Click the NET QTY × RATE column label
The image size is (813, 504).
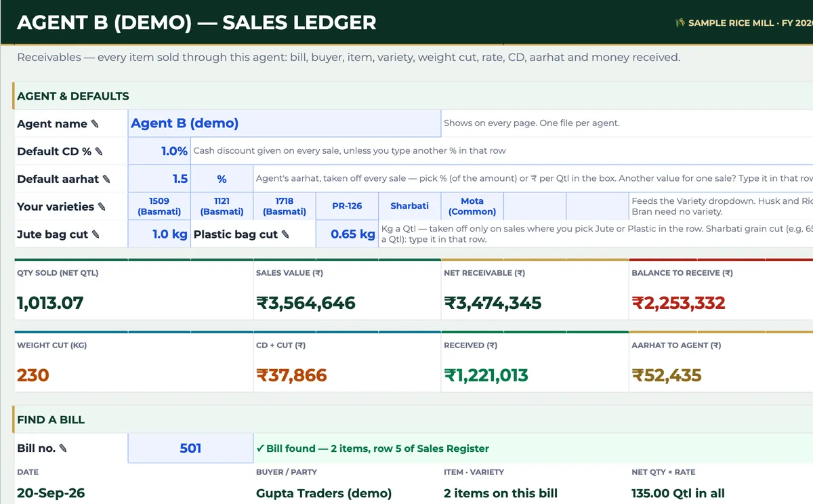point(663,472)
